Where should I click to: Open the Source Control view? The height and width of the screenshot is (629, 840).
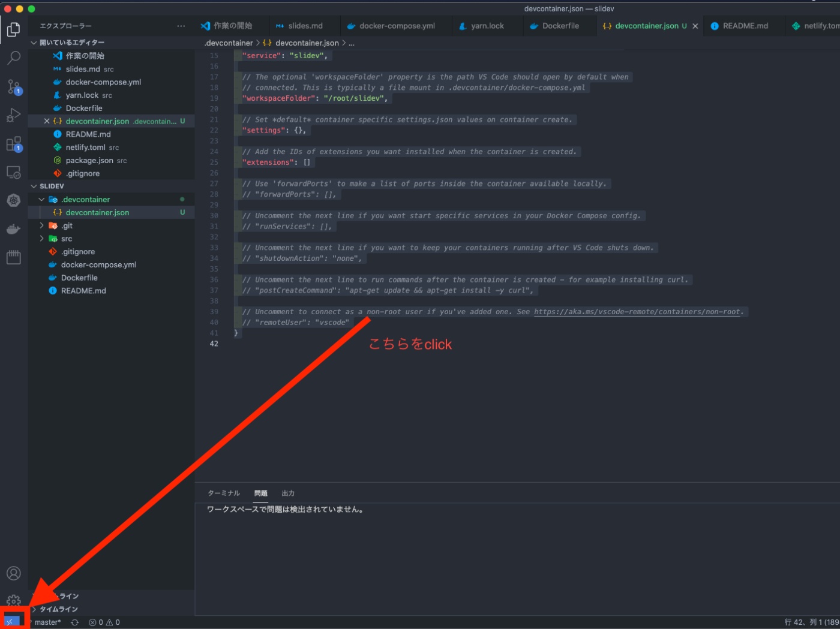point(13,86)
